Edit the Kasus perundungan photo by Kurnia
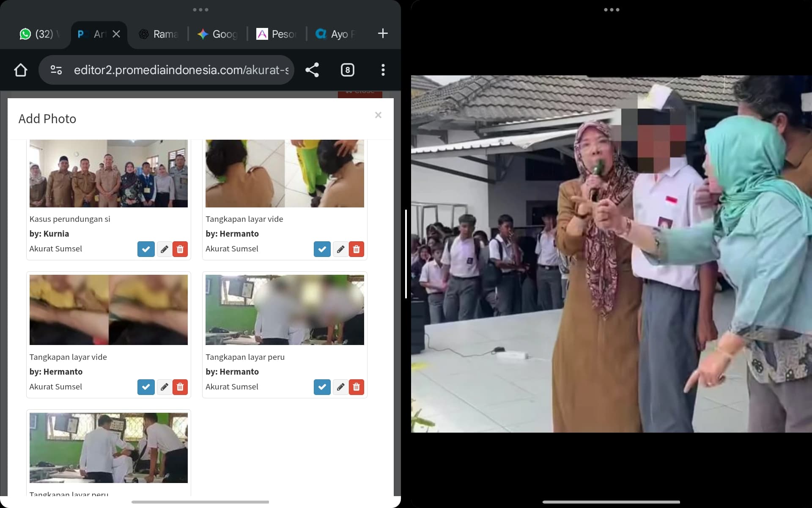The image size is (812, 508). coord(164,249)
